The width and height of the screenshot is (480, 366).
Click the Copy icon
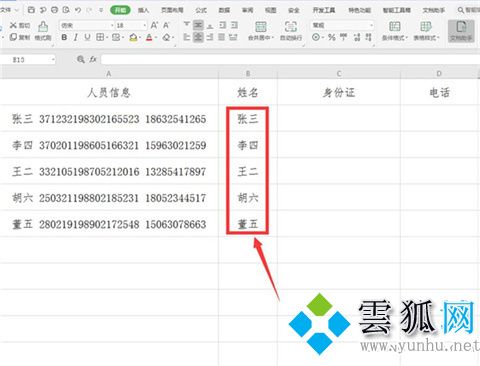click(x=13, y=37)
